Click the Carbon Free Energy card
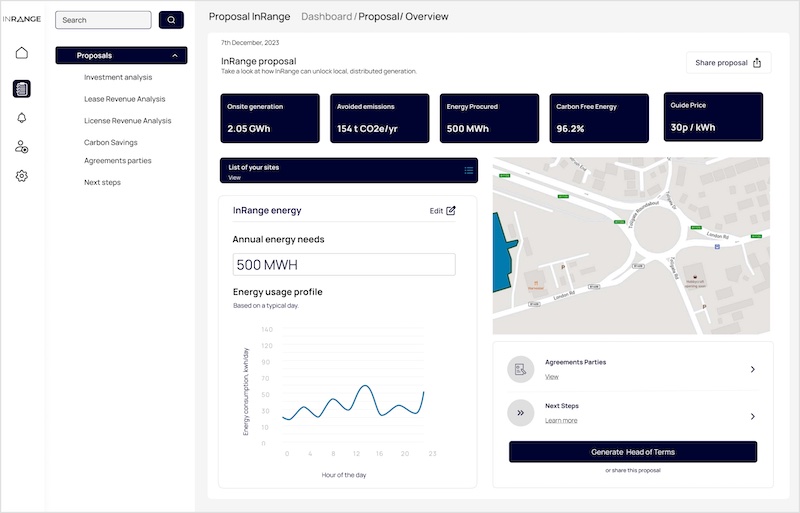 (599, 118)
